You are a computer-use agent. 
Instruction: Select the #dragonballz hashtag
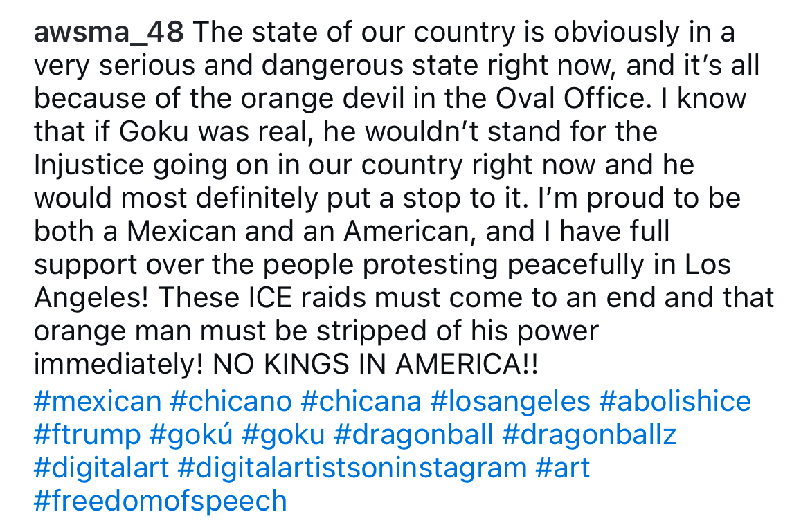(589, 434)
